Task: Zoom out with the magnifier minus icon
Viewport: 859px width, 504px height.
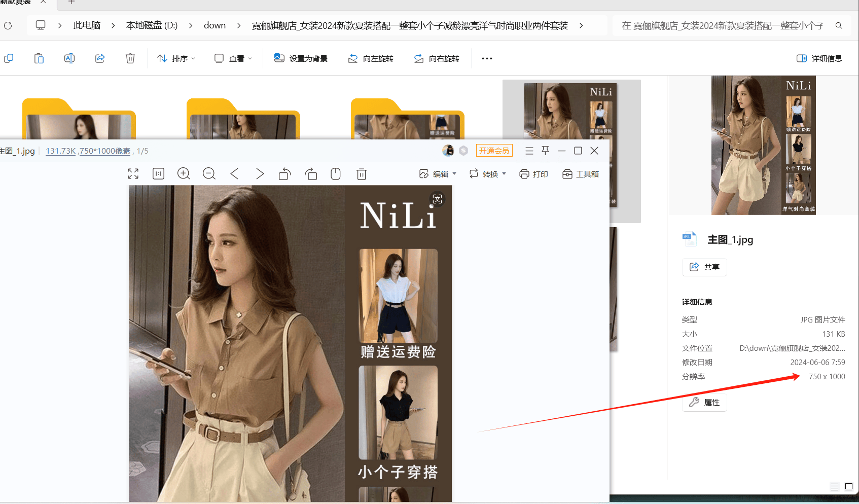Action: [x=209, y=174]
